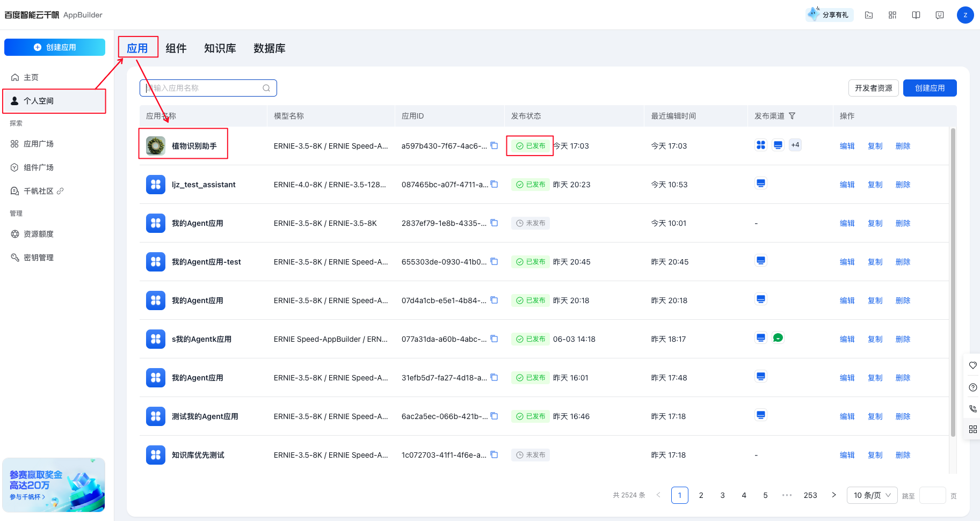Click the table vertical scrollbar
Image resolution: width=980 pixels, height=521 pixels.
pyautogui.click(x=953, y=282)
